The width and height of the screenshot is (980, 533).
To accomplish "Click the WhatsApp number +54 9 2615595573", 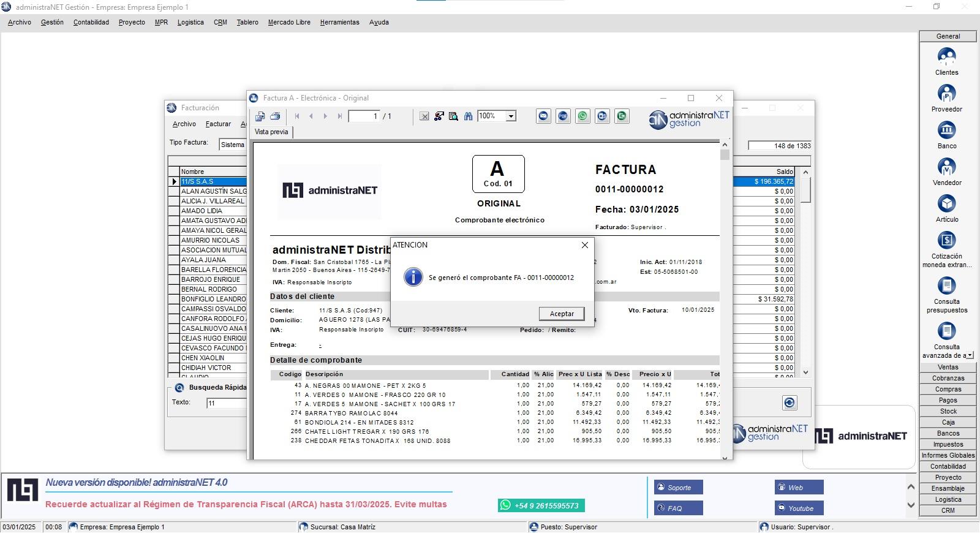I will pyautogui.click(x=541, y=505).
